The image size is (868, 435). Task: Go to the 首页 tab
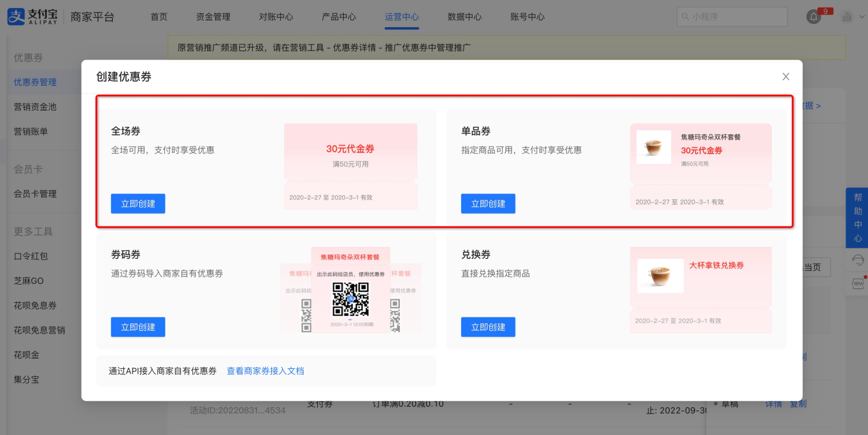(159, 17)
